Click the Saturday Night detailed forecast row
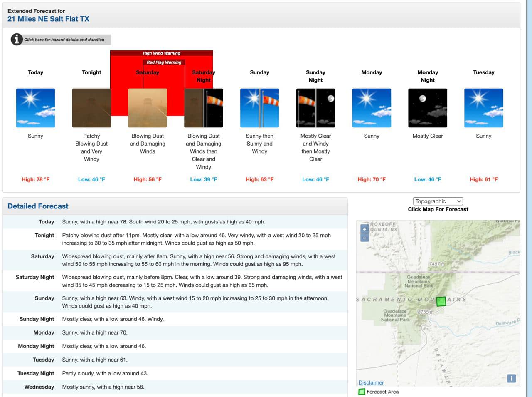 click(x=175, y=281)
